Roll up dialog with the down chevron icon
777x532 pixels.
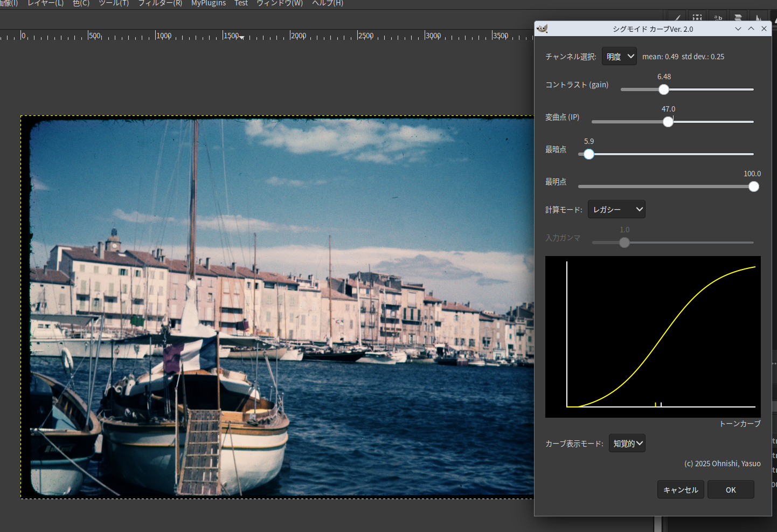(x=738, y=29)
